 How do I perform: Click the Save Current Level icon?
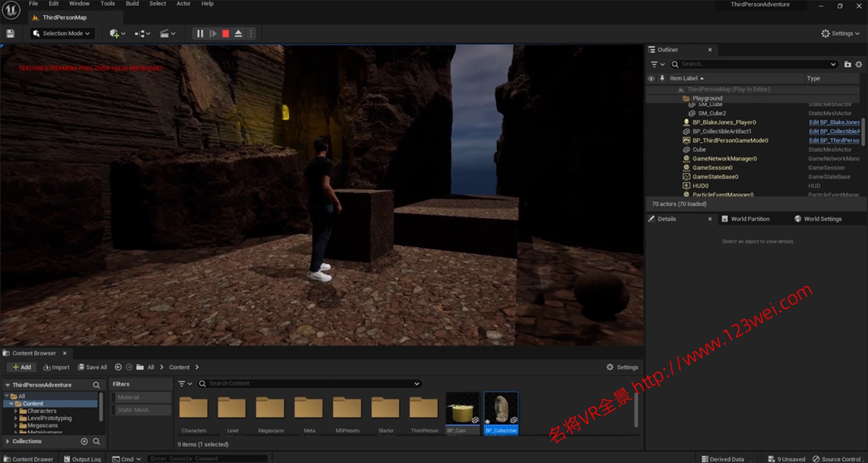(x=10, y=34)
